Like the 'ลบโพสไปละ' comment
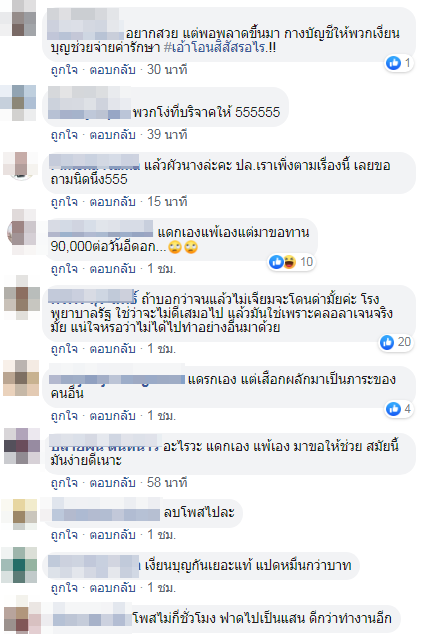The image size is (435, 634). [64, 535]
